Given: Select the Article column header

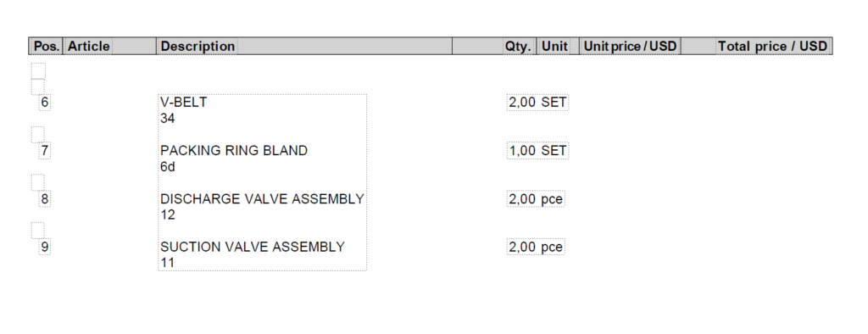Looking at the screenshot, I should click(x=88, y=47).
